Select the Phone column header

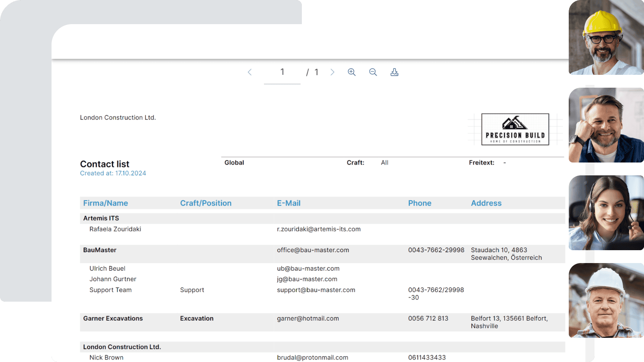420,203
